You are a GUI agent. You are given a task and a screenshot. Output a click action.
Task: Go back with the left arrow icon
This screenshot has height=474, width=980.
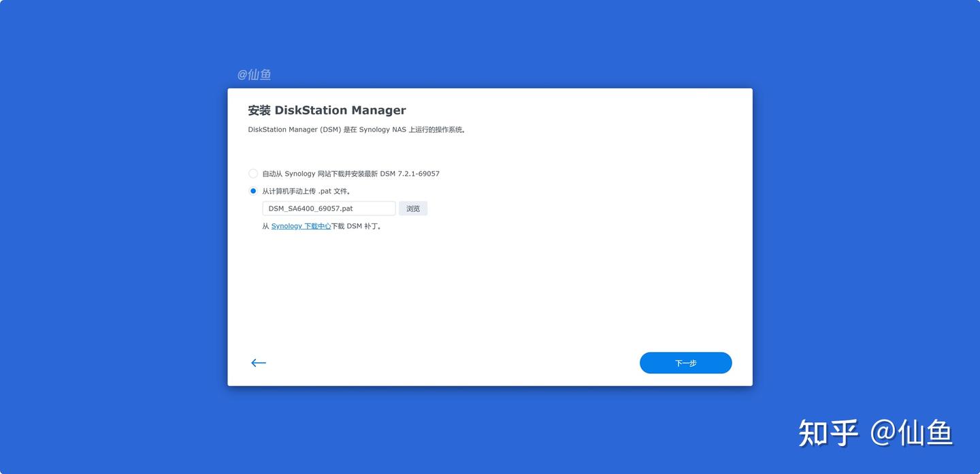tap(259, 363)
